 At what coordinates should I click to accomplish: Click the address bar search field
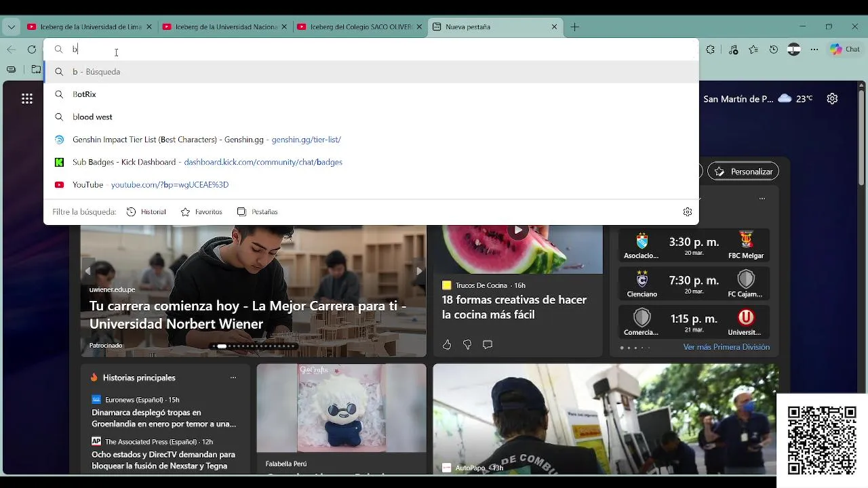371,49
